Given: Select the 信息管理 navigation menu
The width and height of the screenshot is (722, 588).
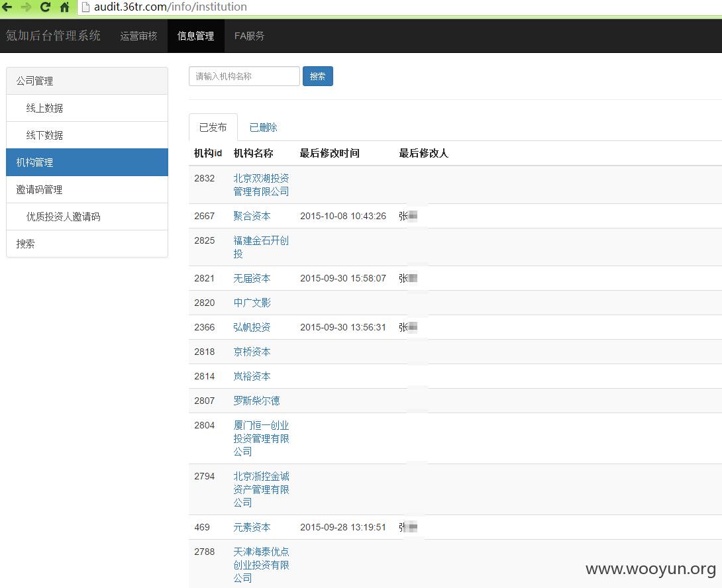Looking at the screenshot, I should pyautogui.click(x=195, y=36).
